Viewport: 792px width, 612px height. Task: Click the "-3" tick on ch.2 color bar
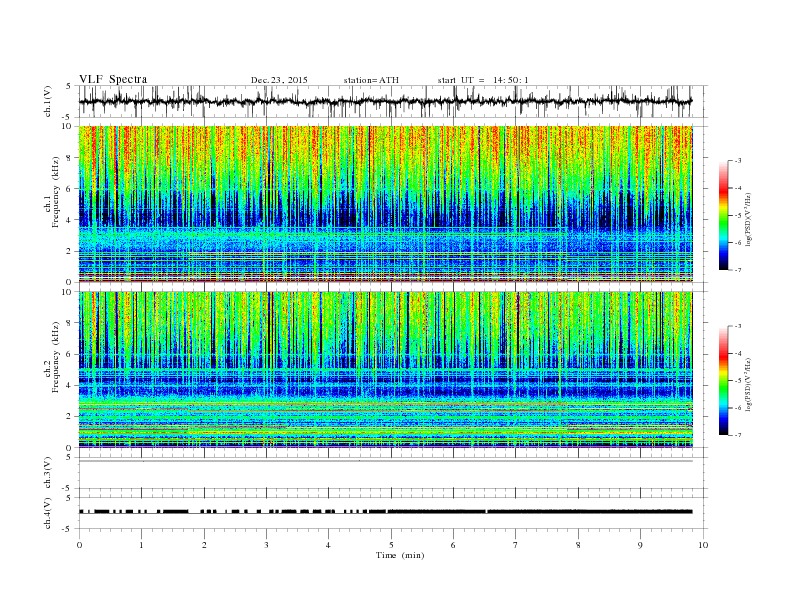738,326
